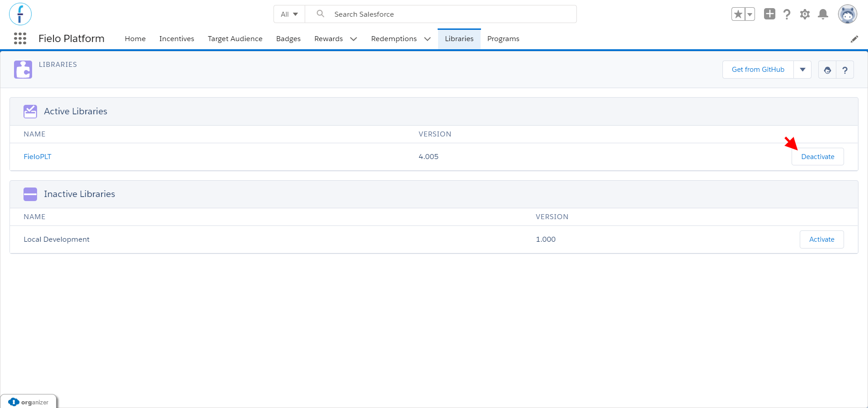This screenshot has height=408, width=868.
Task: Open the Programs tab
Action: click(503, 39)
